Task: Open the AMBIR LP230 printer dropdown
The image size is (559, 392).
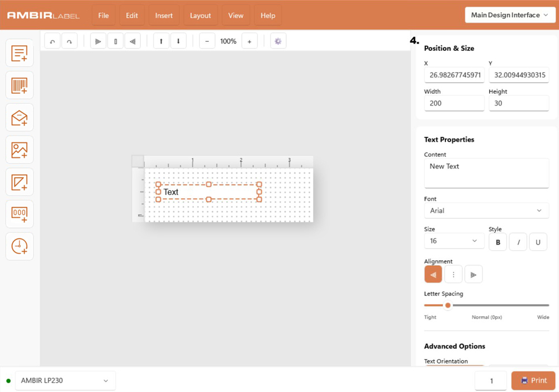Action: (65, 381)
